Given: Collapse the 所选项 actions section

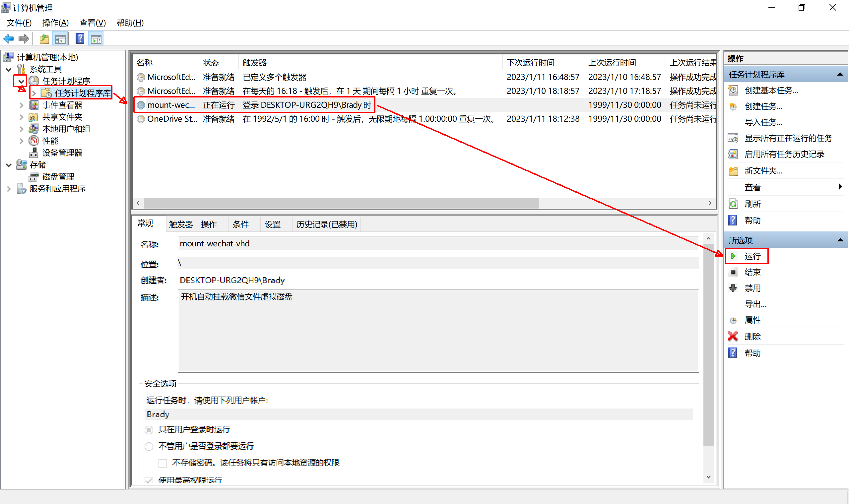Looking at the screenshot, I should pyautogui.click(x=840, y=240).
